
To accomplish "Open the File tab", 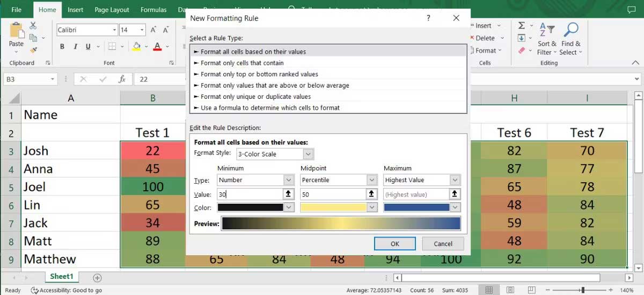I will [x=16, y=10].
